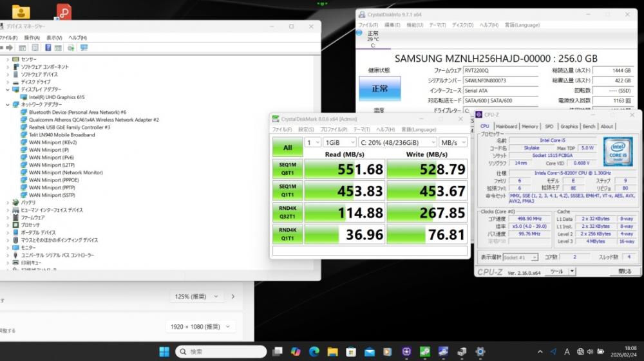Collapse the ネットワーク アダプター node
The image size is (644, 361).
coord(7,105)
